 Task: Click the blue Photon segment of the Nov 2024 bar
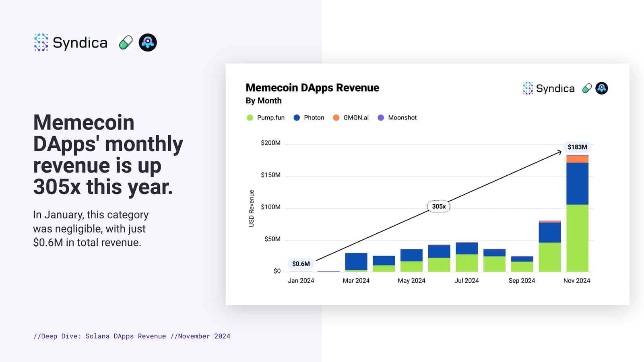click(x=577, y=184)
